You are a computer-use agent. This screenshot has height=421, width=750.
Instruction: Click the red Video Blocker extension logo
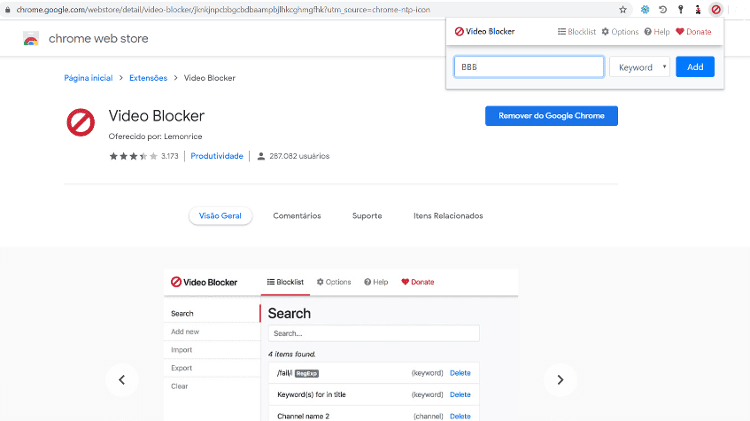[x=80, y=122]
